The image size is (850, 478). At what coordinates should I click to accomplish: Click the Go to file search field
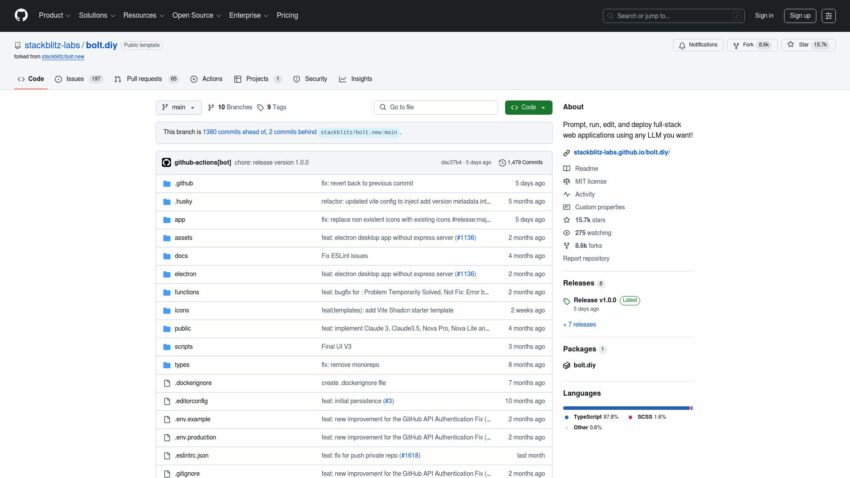(435, 107)
